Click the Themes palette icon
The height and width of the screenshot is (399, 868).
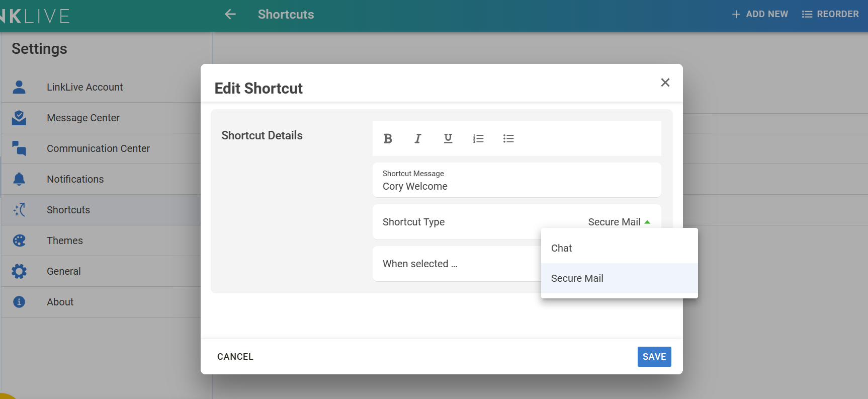[19, 241]
